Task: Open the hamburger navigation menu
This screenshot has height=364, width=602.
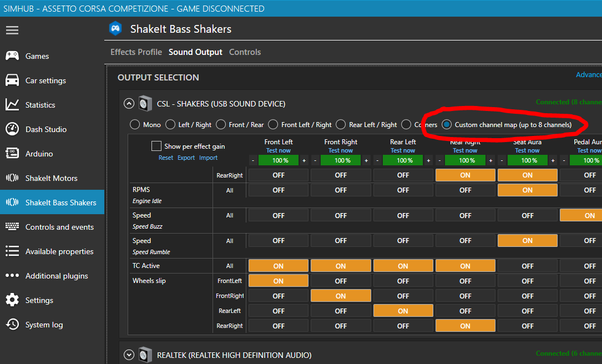Action: (12, 30)
